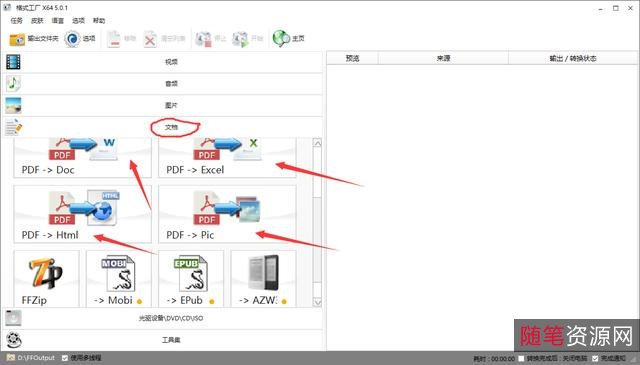Click the elapsed time 00:00:00 text

(x=503, y=358)
